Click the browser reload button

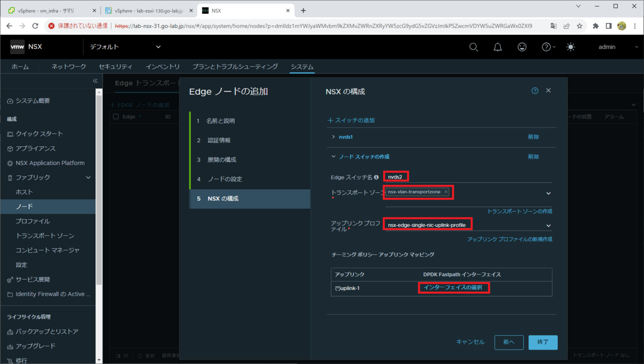[x=35, y=26]
